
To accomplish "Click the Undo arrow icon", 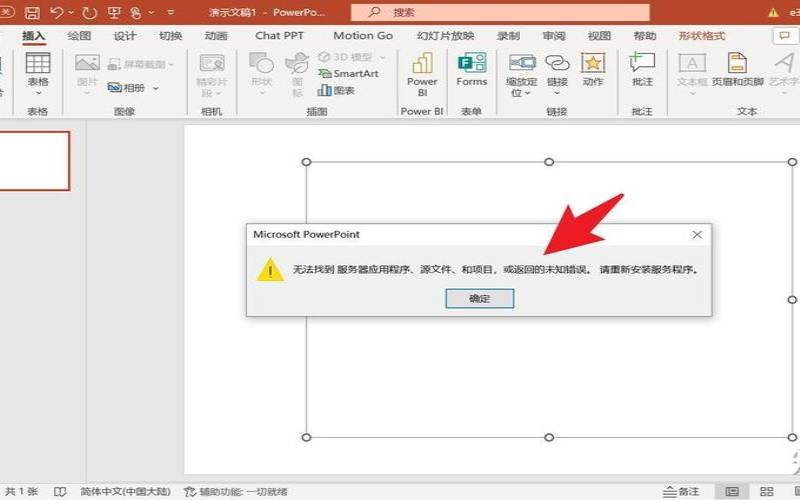I will 58,13.
